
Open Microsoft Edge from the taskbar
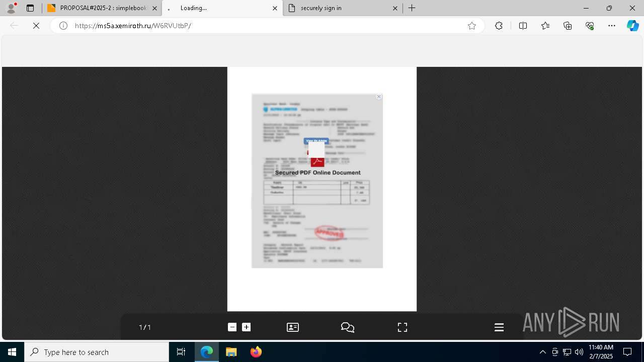tap(207, 352)
